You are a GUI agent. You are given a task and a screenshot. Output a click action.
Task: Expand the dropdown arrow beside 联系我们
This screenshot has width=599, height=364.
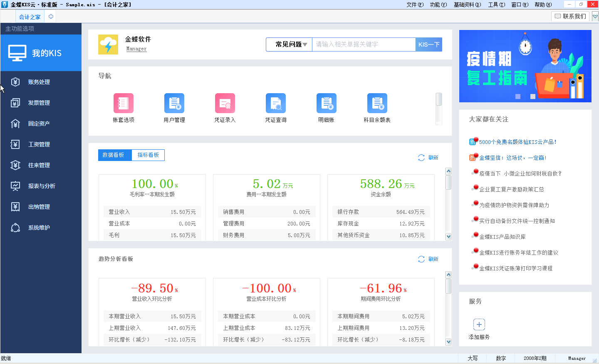tap(595, 17)
